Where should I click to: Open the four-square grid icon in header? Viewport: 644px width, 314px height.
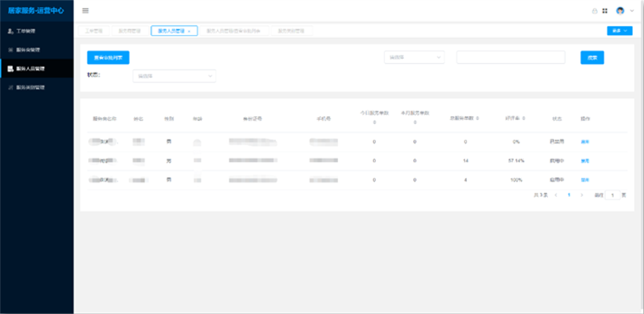click(605, 11)
